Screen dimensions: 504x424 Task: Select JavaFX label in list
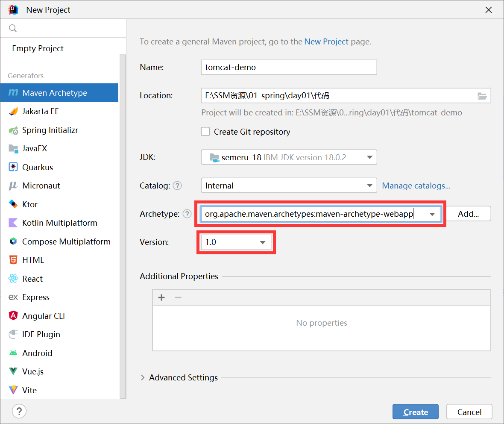(x=35, y=149)
